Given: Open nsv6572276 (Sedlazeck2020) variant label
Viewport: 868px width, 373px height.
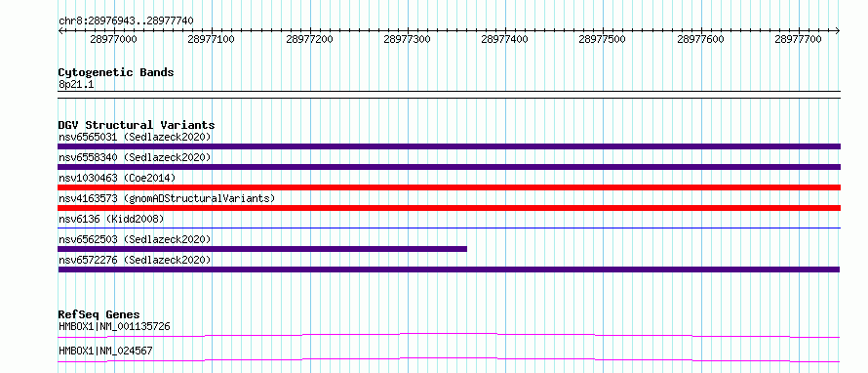Looking at the screenshot, I should pyautogui.click(x=135, y=260).
